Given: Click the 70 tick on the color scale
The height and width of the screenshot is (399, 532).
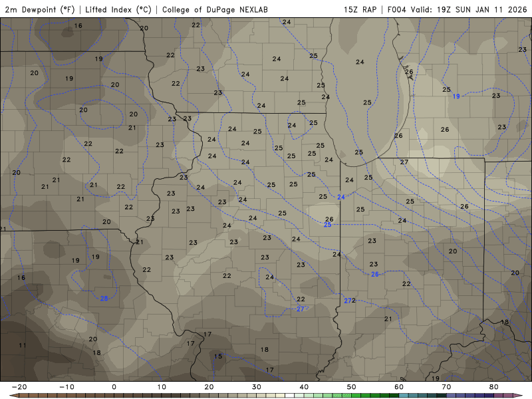Looking at the screenshot, I should click(x=446, y=387).
